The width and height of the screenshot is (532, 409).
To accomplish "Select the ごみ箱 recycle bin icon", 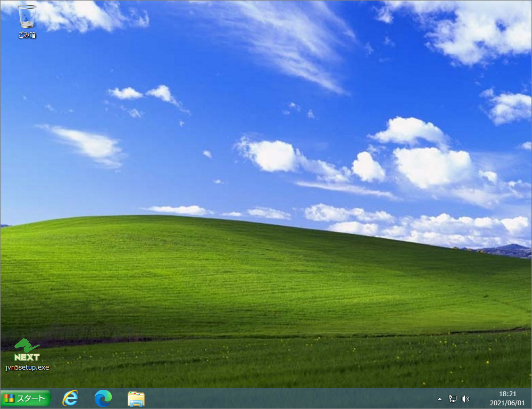I will click(27, 21).
